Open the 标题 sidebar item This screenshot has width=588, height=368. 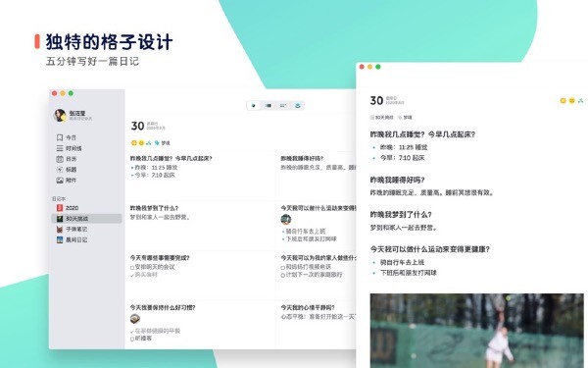(x=67, y=170)
